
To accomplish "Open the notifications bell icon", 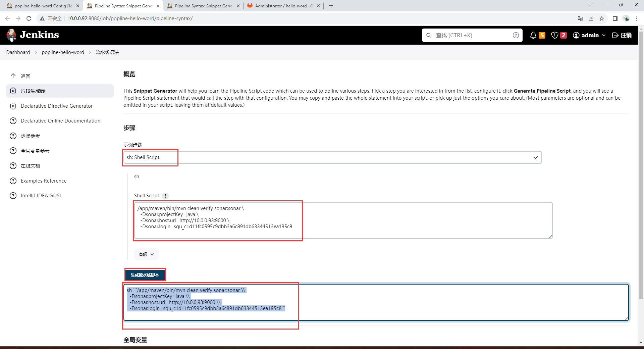I will pos(533,35).
